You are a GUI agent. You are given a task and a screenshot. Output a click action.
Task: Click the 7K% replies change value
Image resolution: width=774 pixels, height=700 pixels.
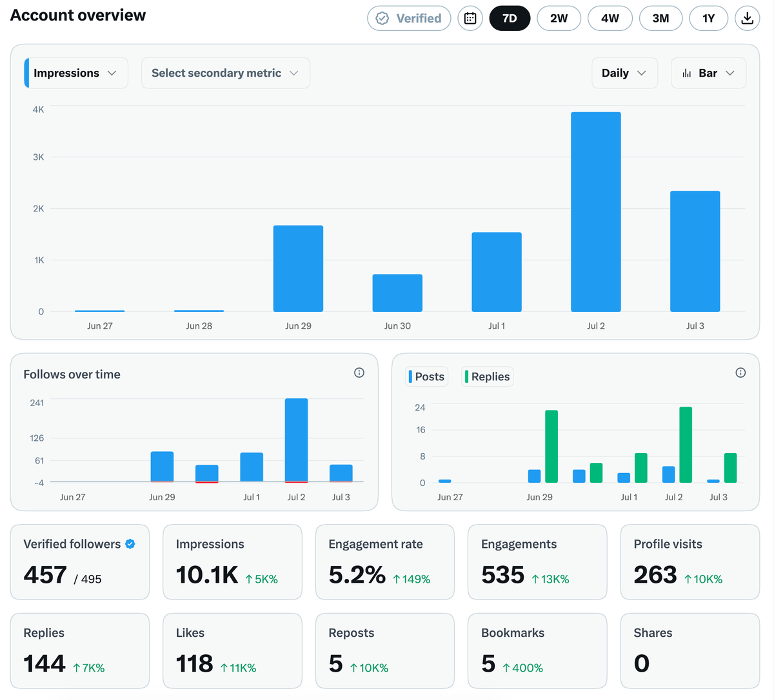(x=88, y=668)
